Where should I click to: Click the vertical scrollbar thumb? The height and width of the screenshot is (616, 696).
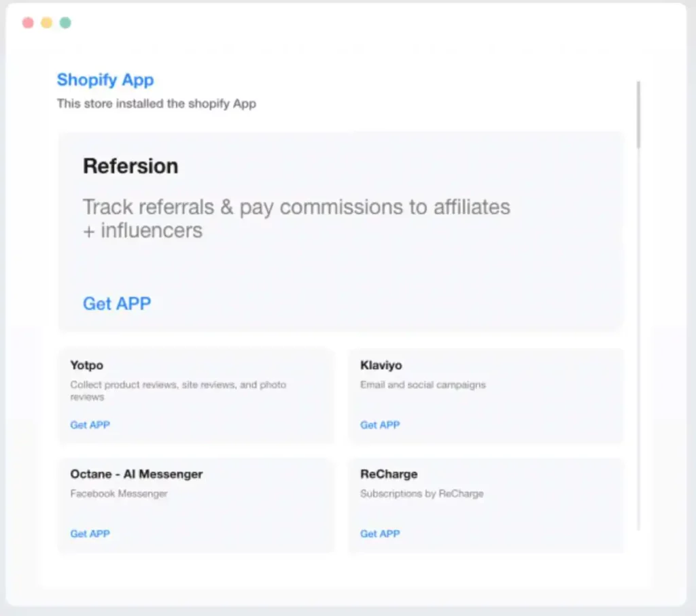pyautogui.click(x=638, y=115)
